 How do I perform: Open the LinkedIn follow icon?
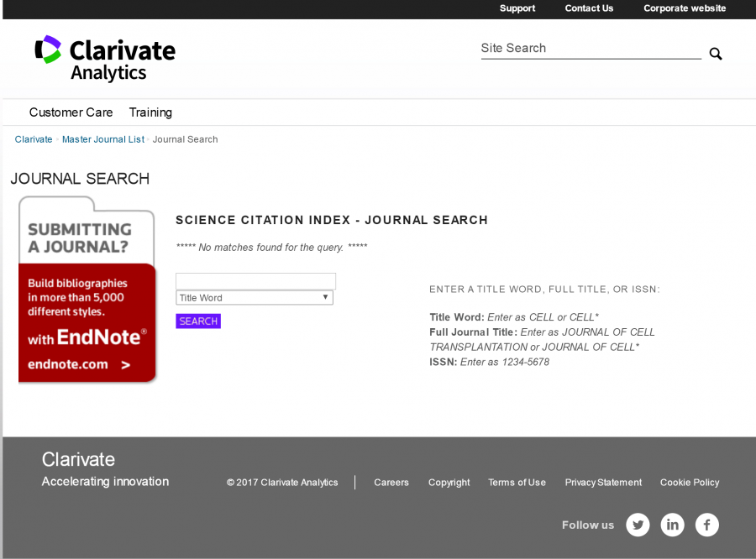click(673, 525)
